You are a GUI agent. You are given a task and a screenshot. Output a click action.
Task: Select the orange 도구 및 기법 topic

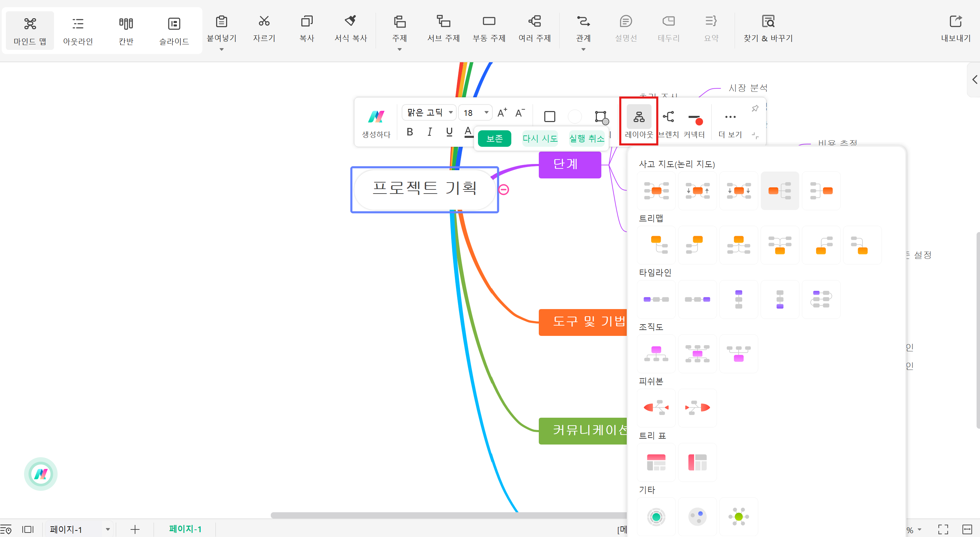click(x=582, y=322)
